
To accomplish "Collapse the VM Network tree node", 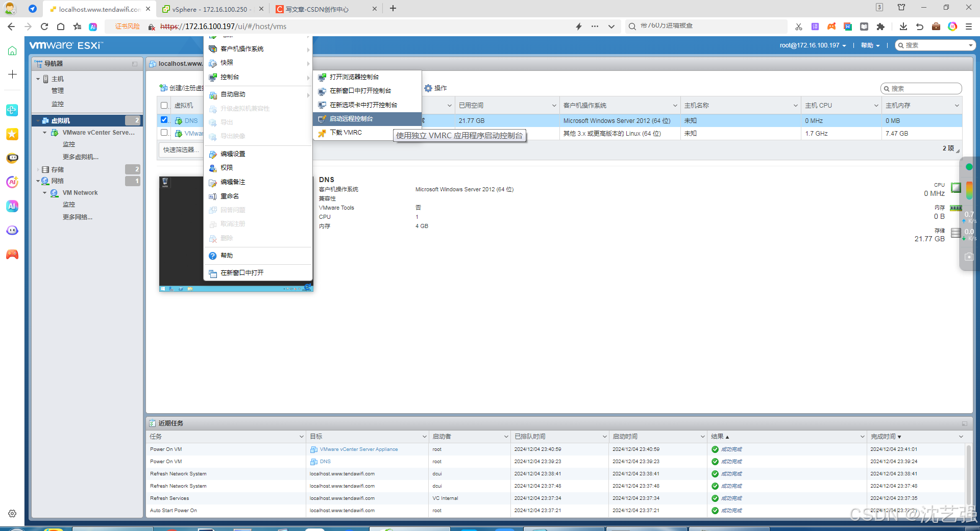I will [45, 193].
